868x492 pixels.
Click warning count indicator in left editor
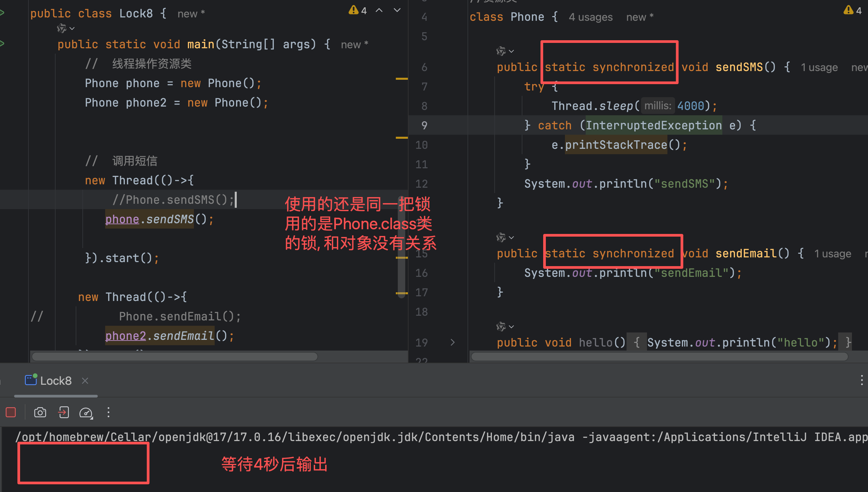click(358, 10)
